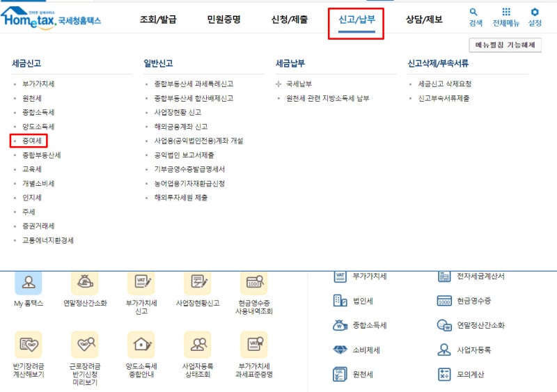Open 연말정산간소화 shortcut icon on left

(85, 282)
